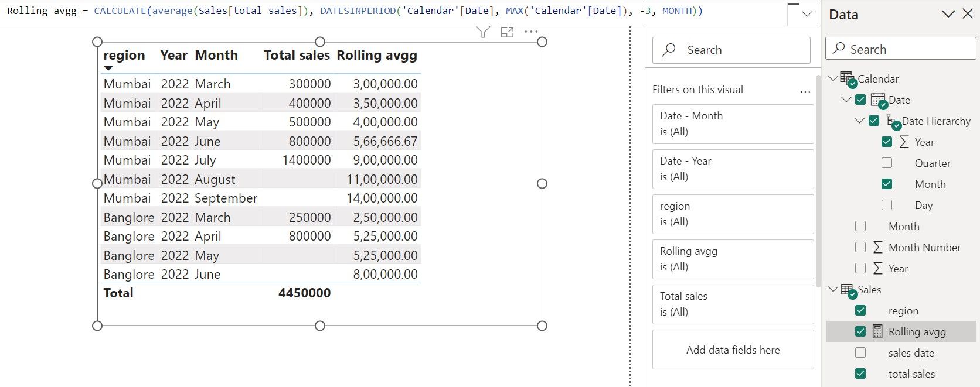980x387 pixels.
Task: Click the sigma icon beside Month Number
Action: (877, 248)
